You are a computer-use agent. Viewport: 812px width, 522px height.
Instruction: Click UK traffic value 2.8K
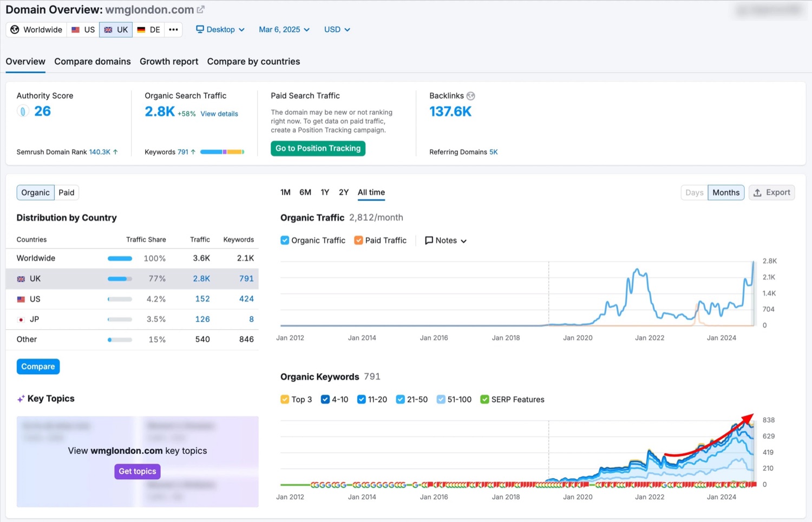click(x=201, y=279)
